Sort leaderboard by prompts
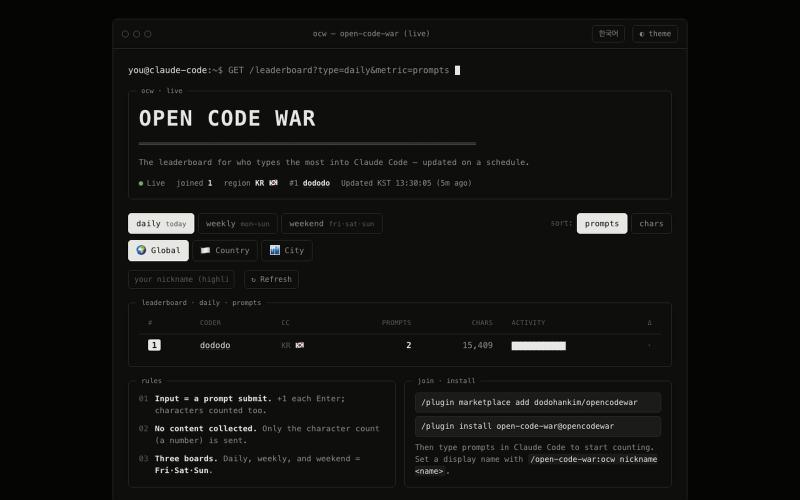The image size is (800, 500). tap(602, 223)
